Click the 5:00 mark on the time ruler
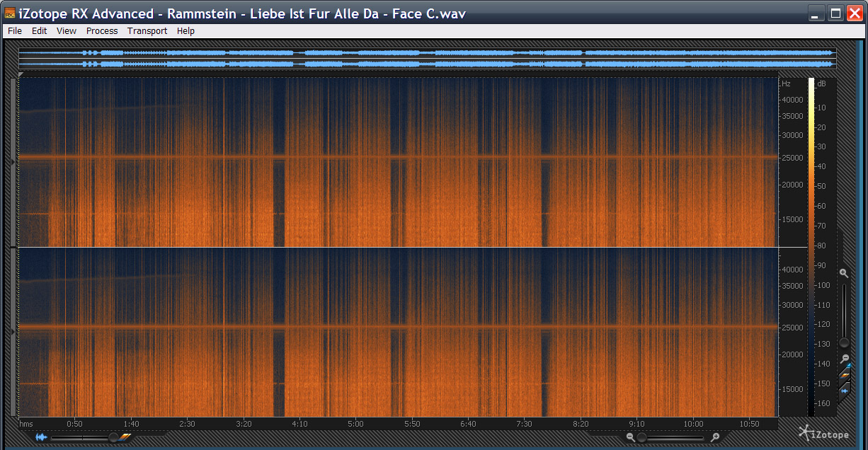The width and height of the screenshot is (868, 450). click(x=355, y=424)
